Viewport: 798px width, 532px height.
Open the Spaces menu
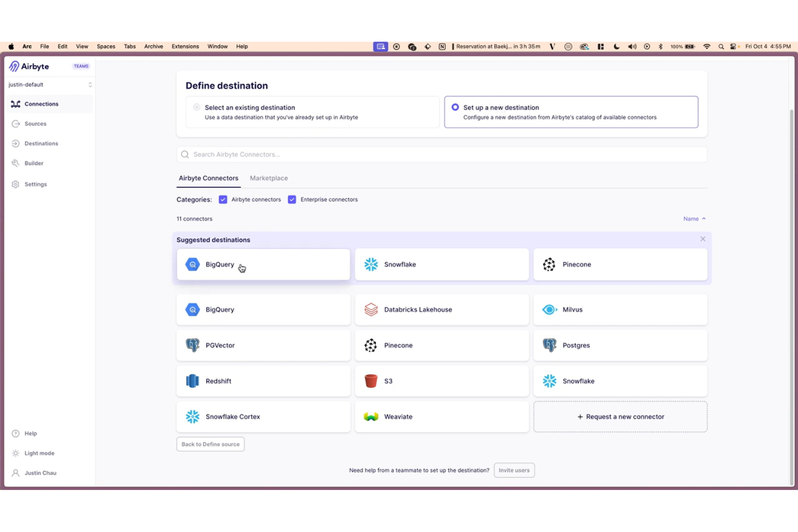(106, 46)
